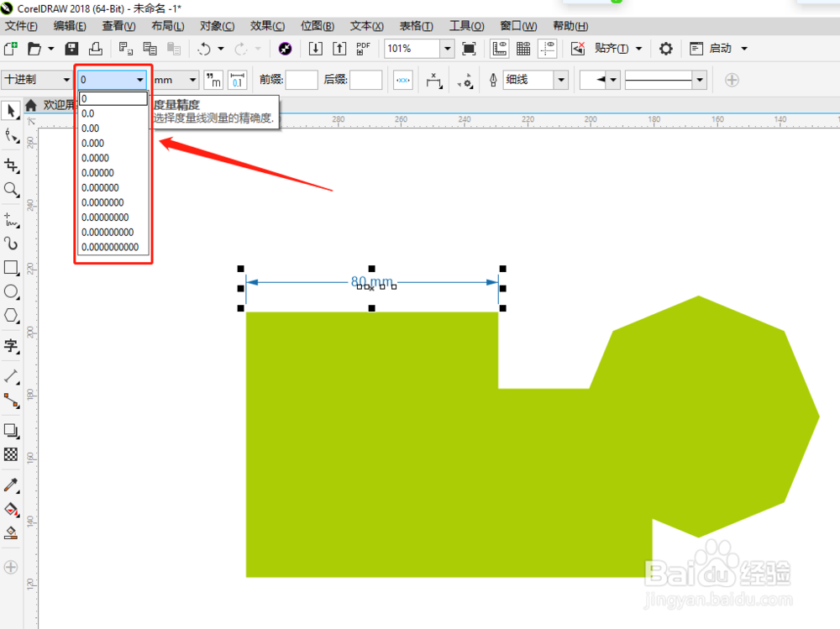This screenshot has height=629, width=840.
Task: Select the Smart Fill tool
Action: (11, 532)
